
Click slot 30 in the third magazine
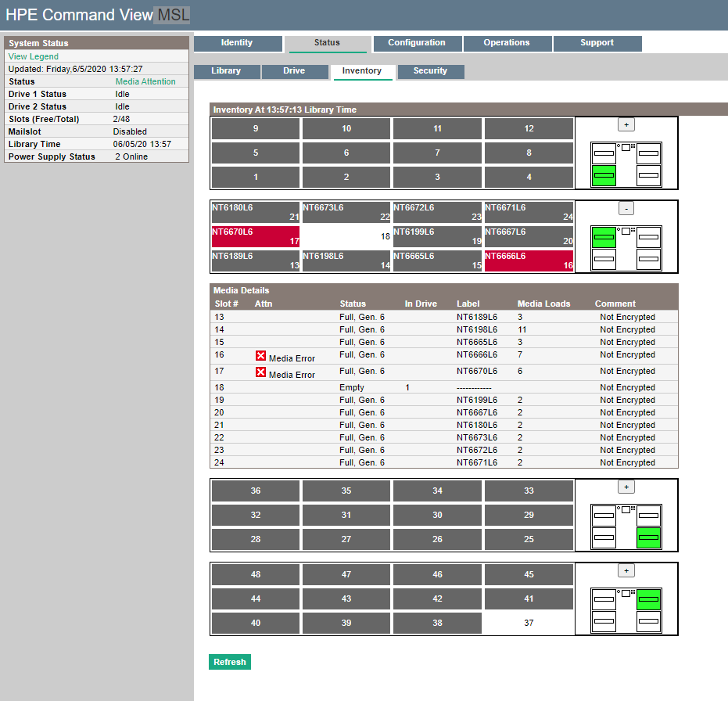[437, 515]
